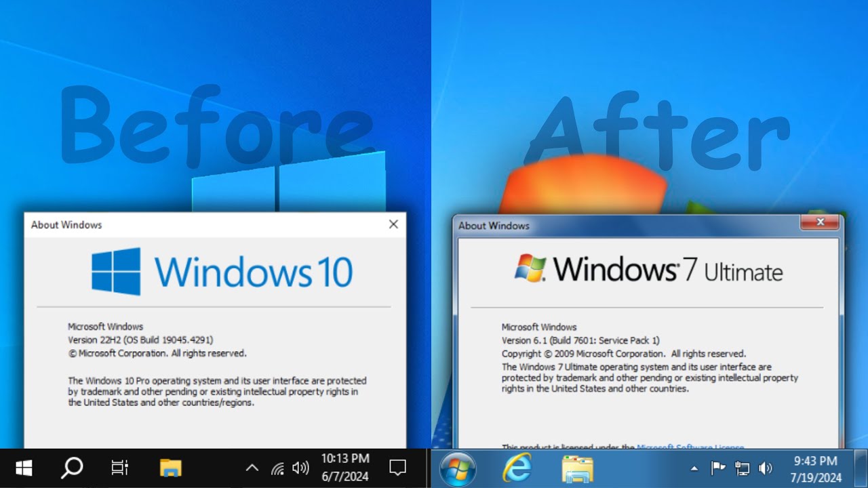Launch Internet Explorer from Windows 7 taskbar
Screen dimensions: 868x488
517,468
